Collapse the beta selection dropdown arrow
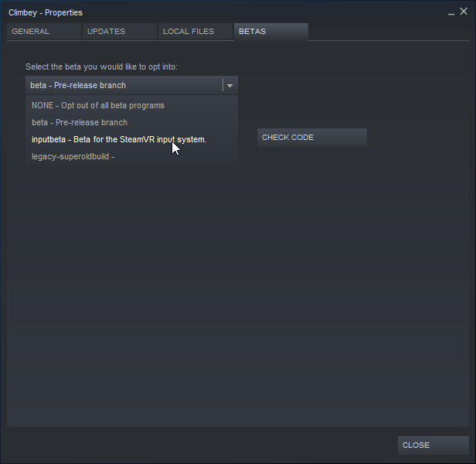The image size is (476, 464). [x=229, y=86]
